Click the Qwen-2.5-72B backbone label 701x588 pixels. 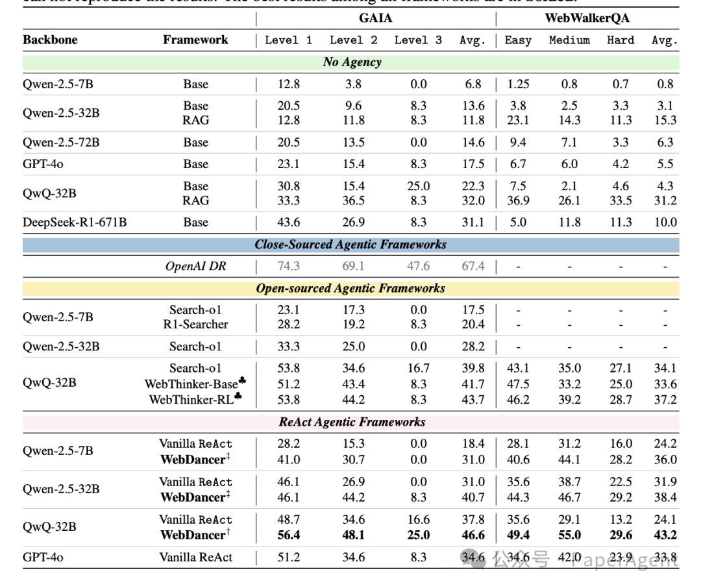point(61,142)
